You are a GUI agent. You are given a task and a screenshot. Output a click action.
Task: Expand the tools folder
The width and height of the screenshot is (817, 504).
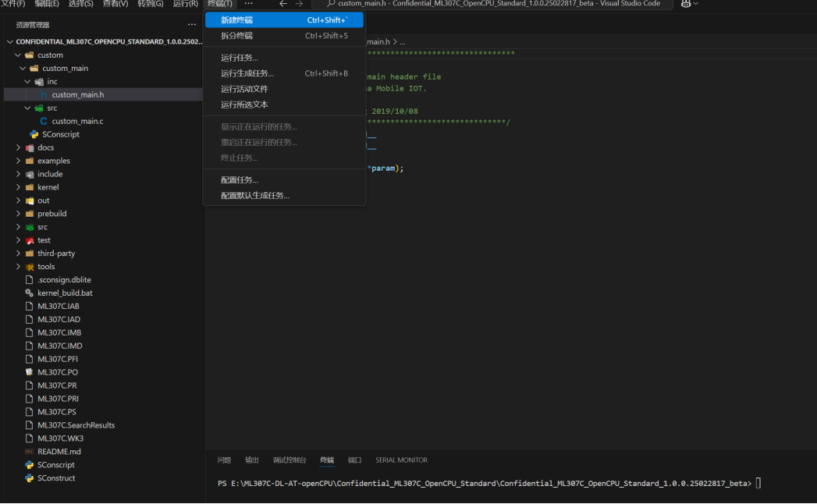point(18,266)
